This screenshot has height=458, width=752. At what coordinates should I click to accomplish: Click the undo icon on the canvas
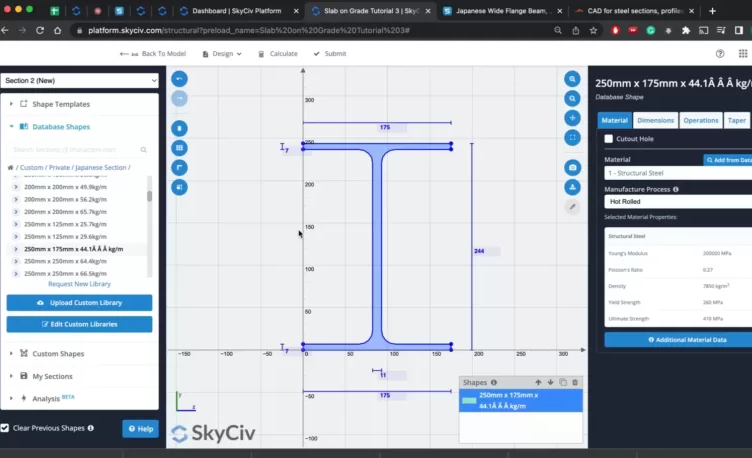pyautogui.click(x=179, y=79)
